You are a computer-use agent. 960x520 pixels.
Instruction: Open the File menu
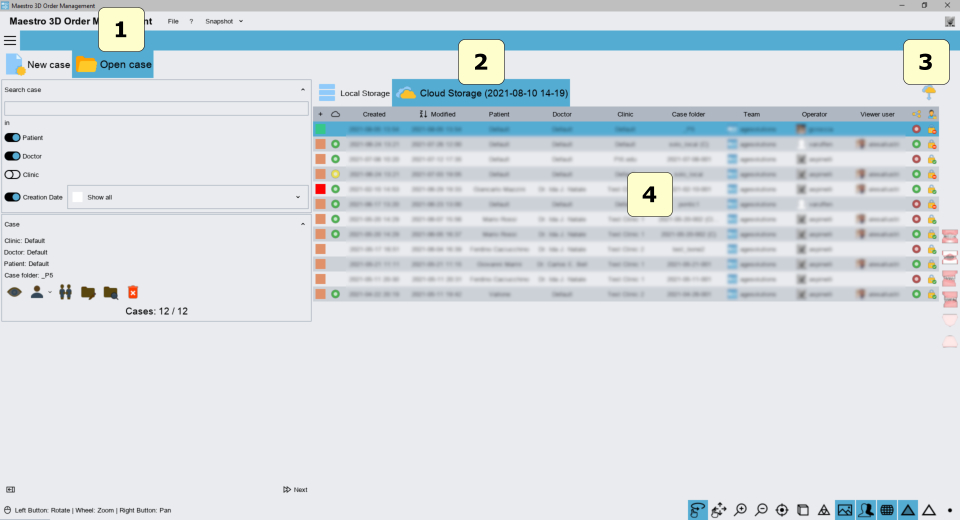[x=173, y=21]
